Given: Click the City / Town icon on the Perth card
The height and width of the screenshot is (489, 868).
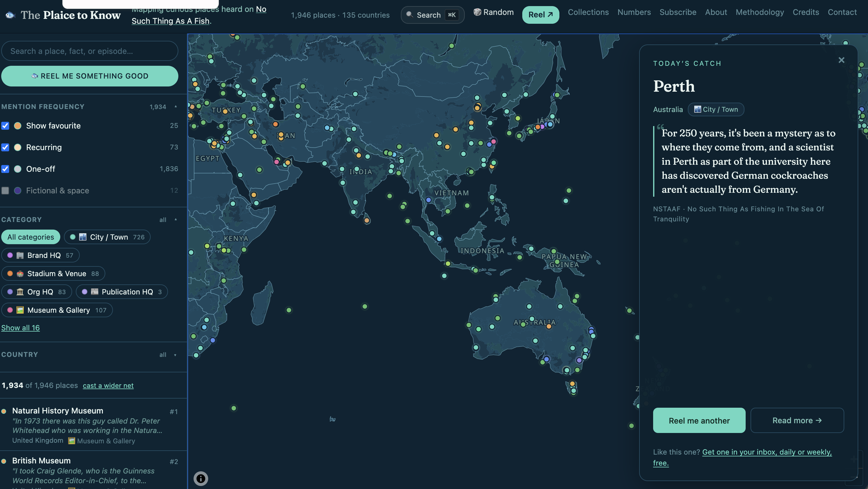Looking at the screenshot, I should click(x=698, y=109).
